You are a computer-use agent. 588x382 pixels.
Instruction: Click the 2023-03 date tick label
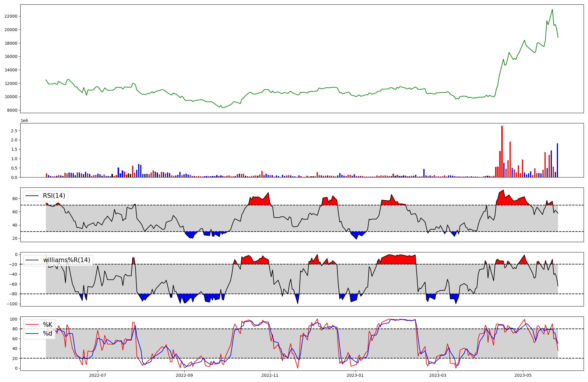(438, 375)
